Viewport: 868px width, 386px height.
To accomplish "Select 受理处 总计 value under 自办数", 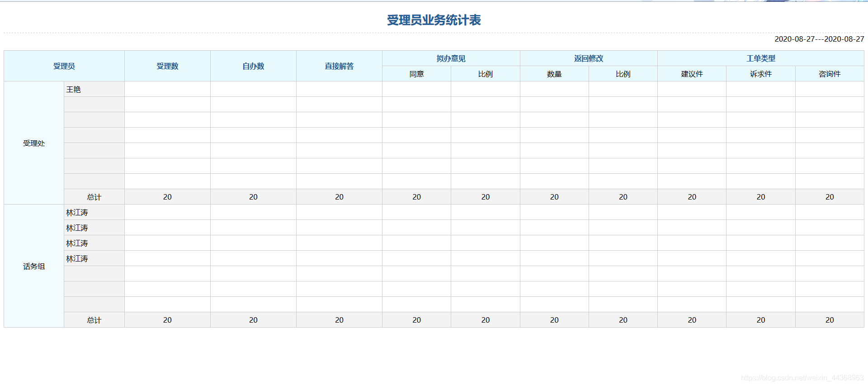I will [x=253, y=197].
